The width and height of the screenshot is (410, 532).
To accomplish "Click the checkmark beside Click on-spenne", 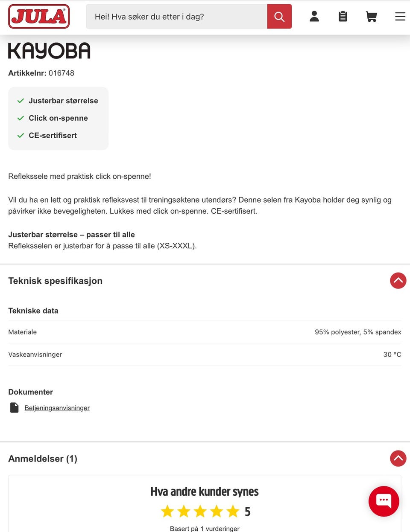I will (x=20, y=118).
